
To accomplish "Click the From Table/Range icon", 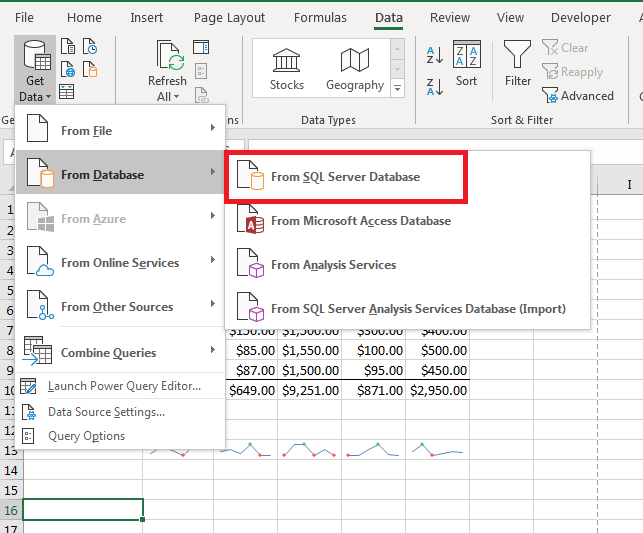I will (66, 91).
